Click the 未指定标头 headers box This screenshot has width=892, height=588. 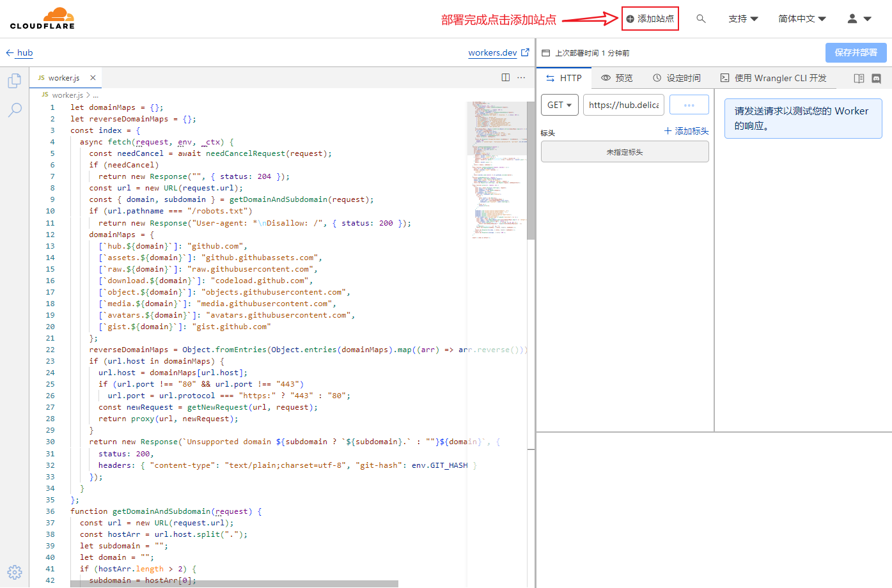[625, 151]
